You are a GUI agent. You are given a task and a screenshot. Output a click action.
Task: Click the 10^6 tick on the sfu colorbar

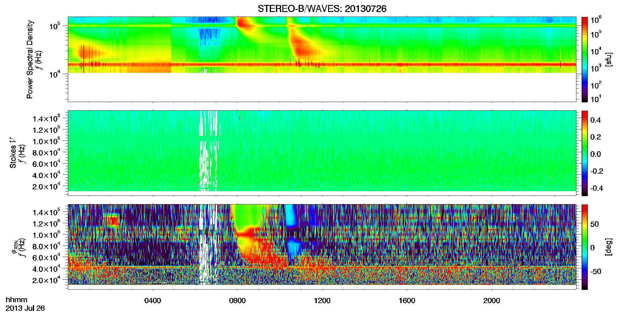(x=596, y=20)
